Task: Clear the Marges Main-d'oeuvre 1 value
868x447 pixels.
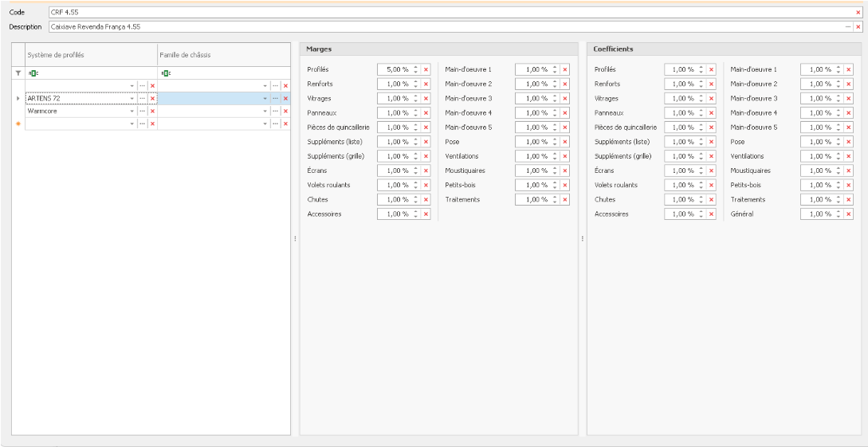Action: (564, 69)
